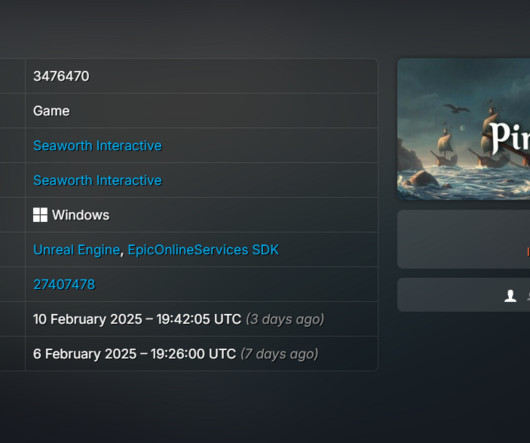Follow the EpicOnlineServices SDK link
Image resolution: width=530 pixels, height=443 pixels.
coord(203,250)
